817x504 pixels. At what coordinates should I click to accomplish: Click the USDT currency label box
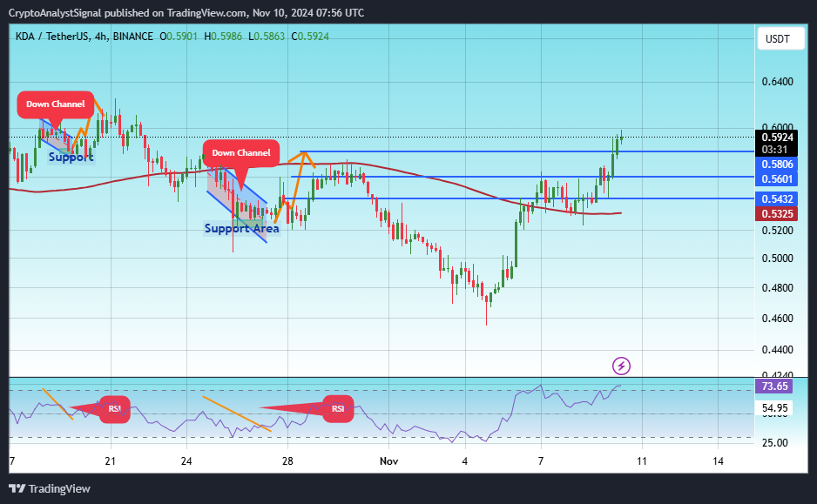[x=780, y=39]
